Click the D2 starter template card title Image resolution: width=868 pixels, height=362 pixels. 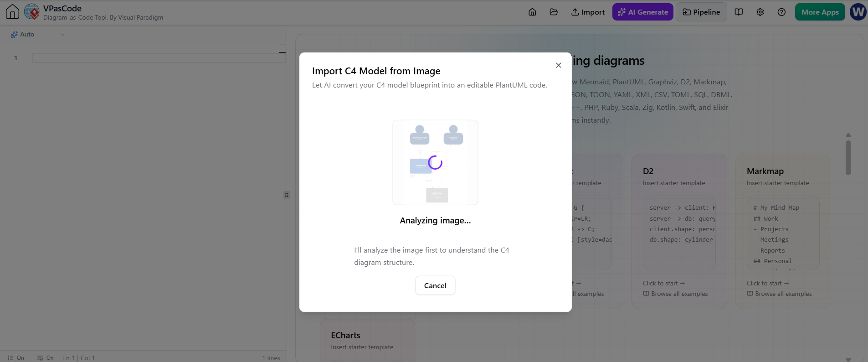[648, 171]
